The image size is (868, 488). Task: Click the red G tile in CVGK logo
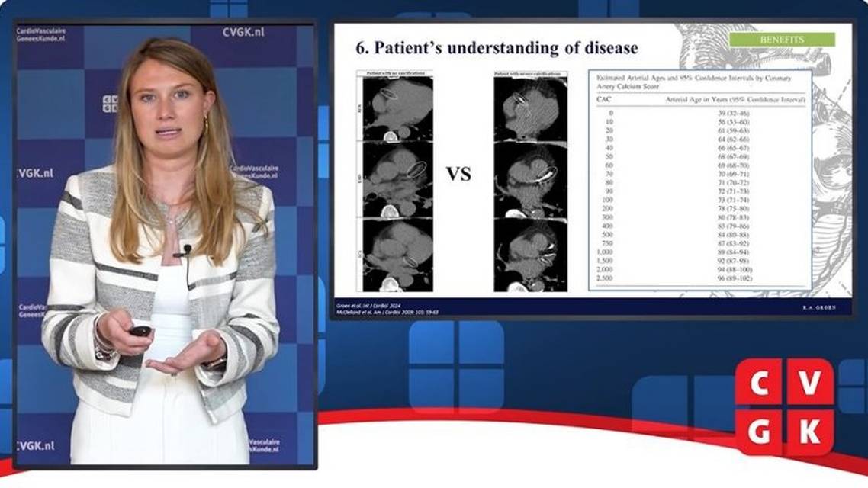(759, 432)
